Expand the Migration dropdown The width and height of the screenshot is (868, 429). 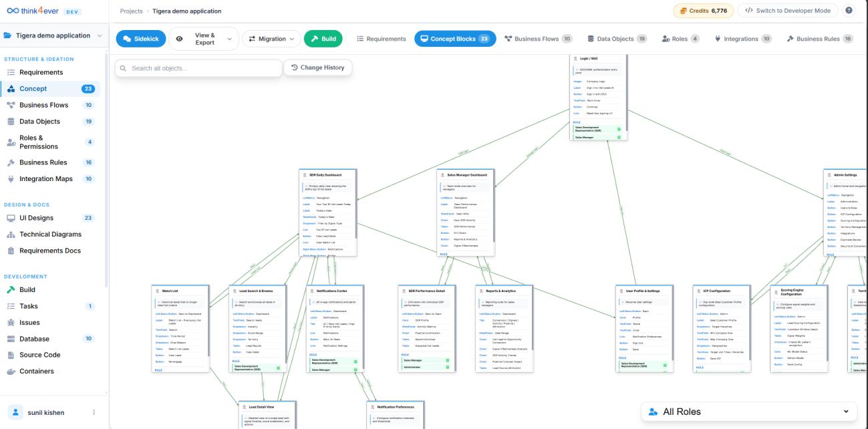coord(271,39)
